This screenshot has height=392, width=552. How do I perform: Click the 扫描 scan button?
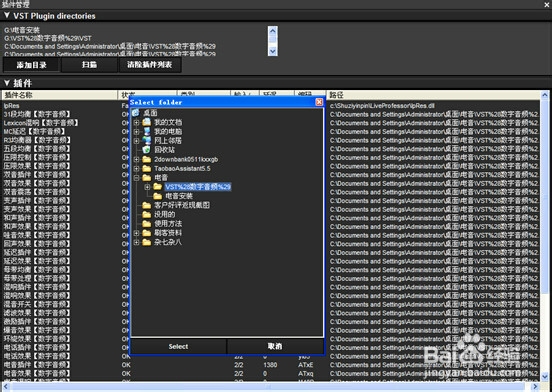[x=89, y=65]
